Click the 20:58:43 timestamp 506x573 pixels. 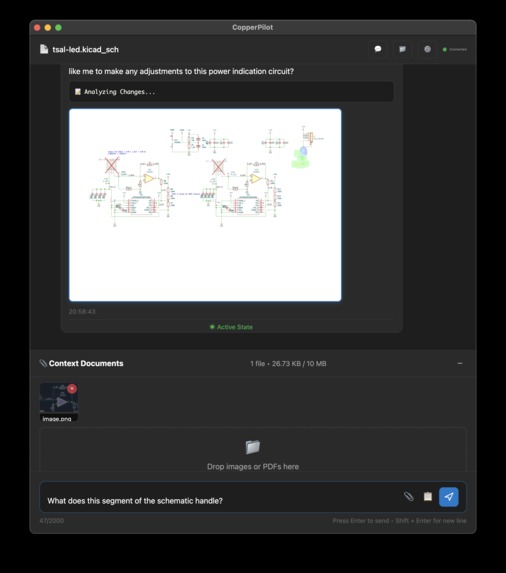click(x=82, y=312)
